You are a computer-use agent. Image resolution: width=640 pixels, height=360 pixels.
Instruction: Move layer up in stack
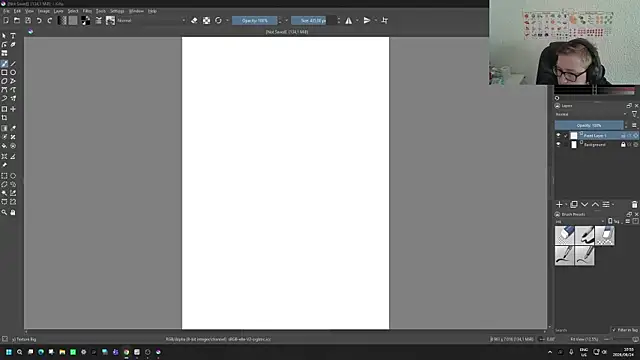[x=596, y=204]
